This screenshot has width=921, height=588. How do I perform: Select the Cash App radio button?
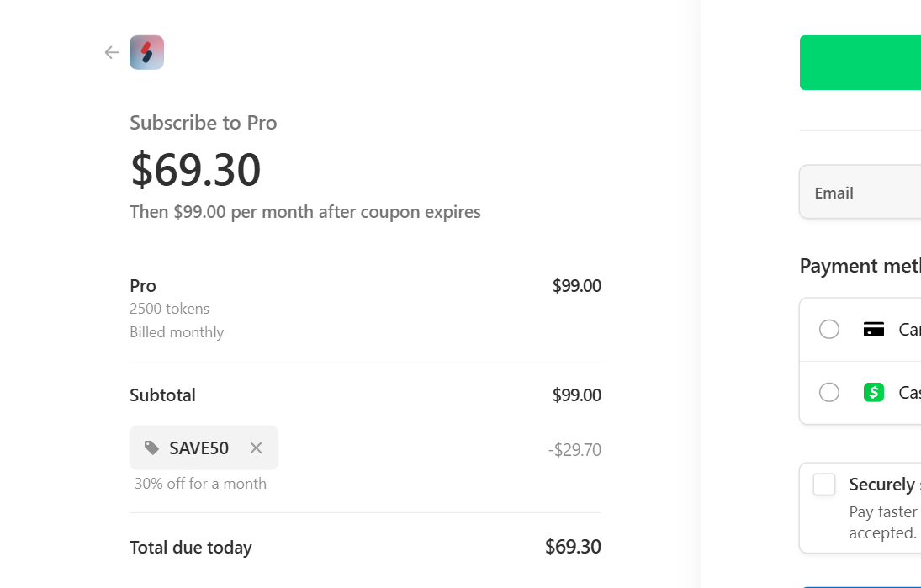(829, 392)
